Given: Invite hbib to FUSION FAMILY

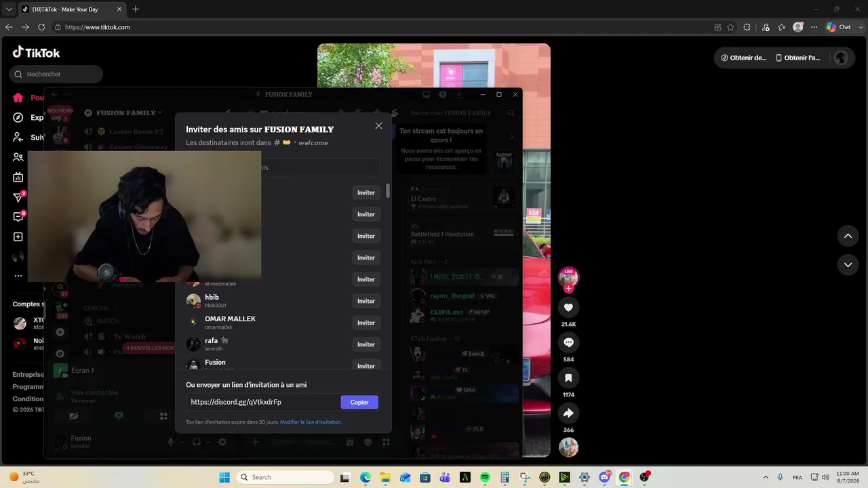Looking at the screenshot, I should [366, 301].
